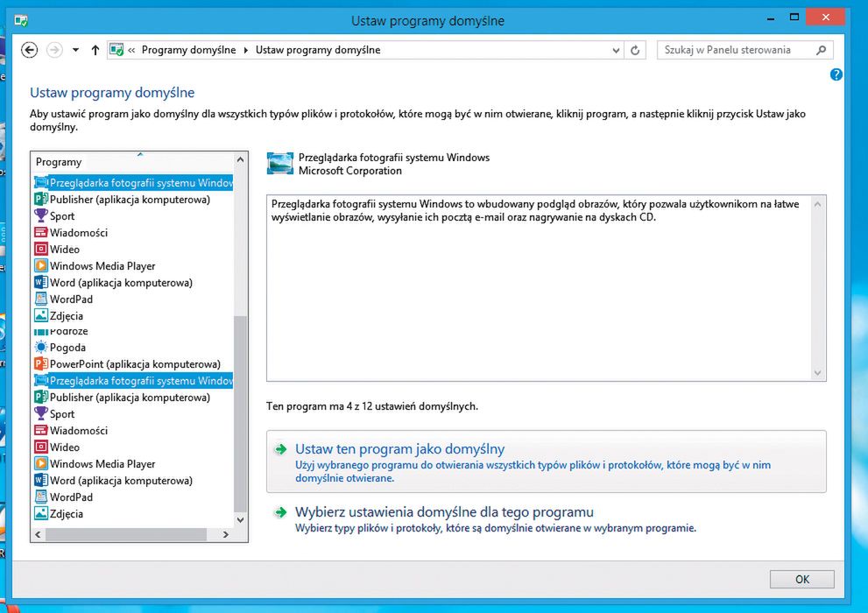Click green arrow beside Wybierz ustawienia domyślne
Viewport: 868px width, 613px height.
(x=280, y=512)
